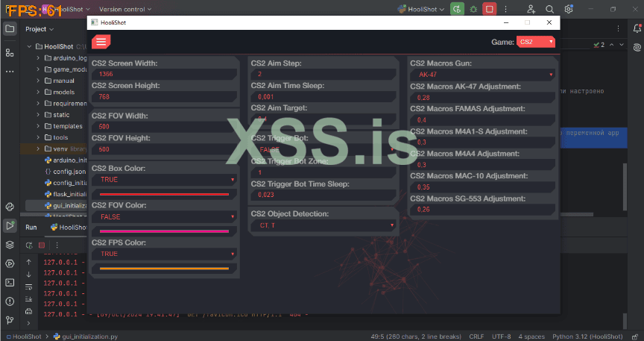The width and height of the screenshot is (644, 341).
Task: Switch to the HooliShot run tab
Action: click(68, 228)
